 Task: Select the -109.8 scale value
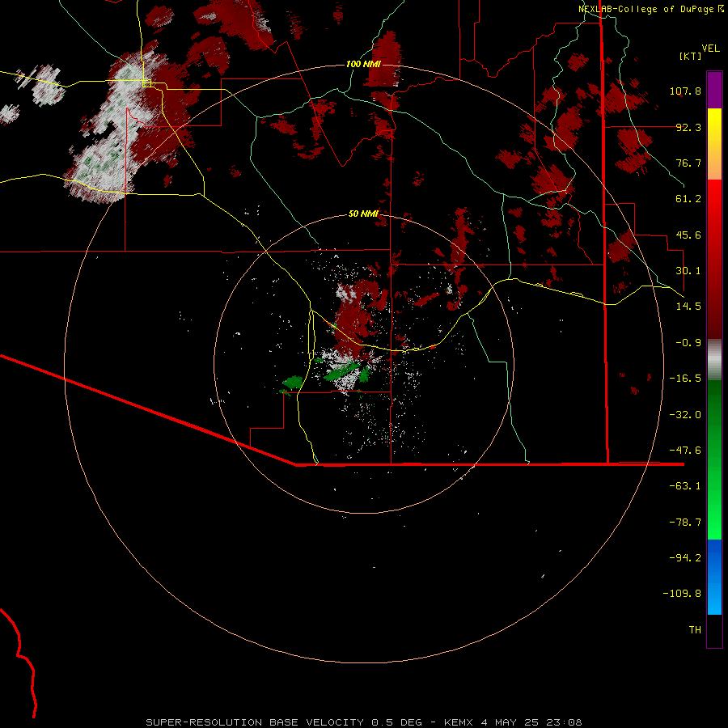(x=682, y=594)
